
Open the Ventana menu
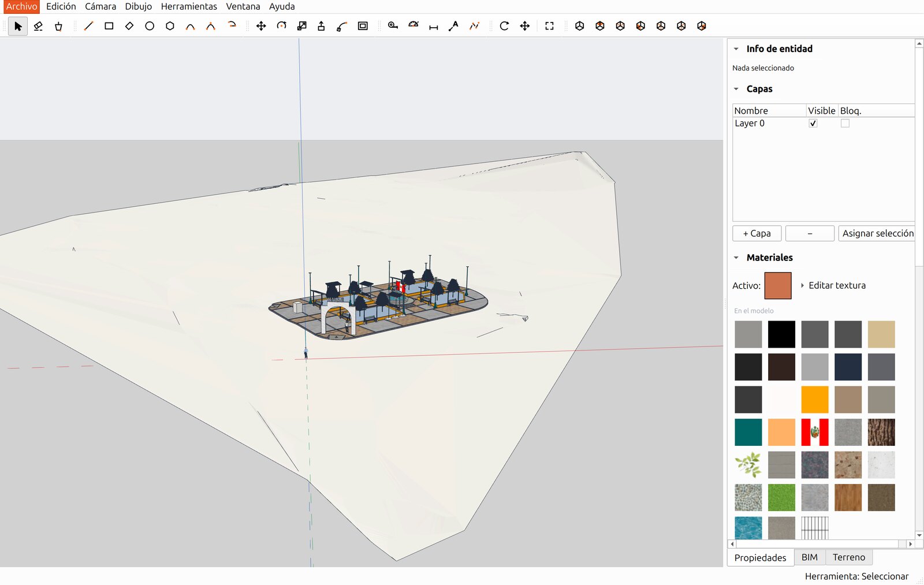coord(243,6)
